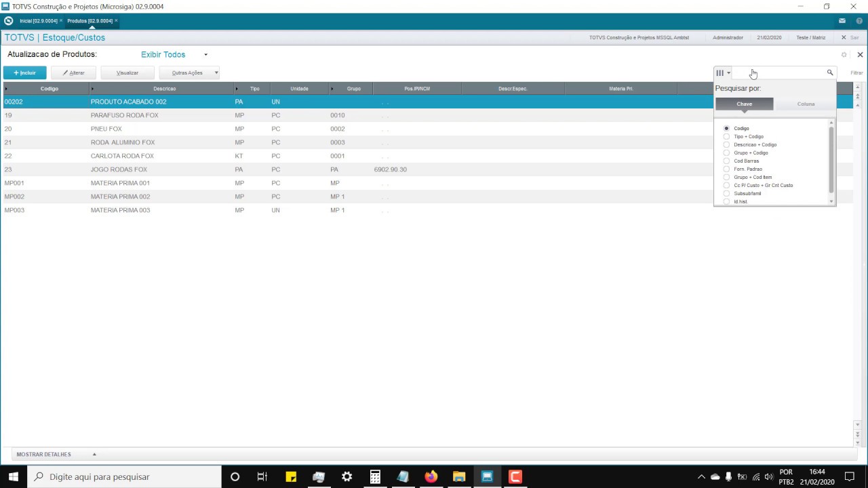
Task: Click the magnifier search icon in the search box
Action: coord(829,73)
